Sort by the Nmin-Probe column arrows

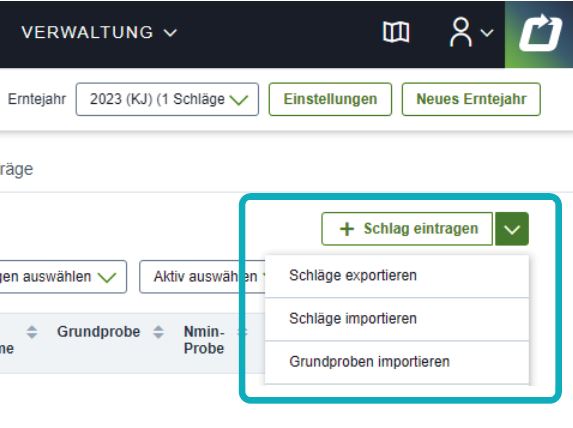click(242, 332)
